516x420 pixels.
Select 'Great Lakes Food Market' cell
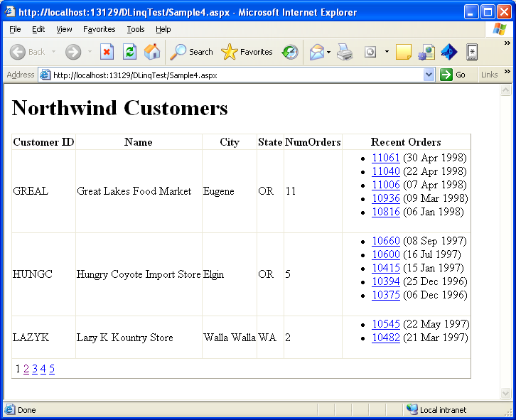coord(139,191)
